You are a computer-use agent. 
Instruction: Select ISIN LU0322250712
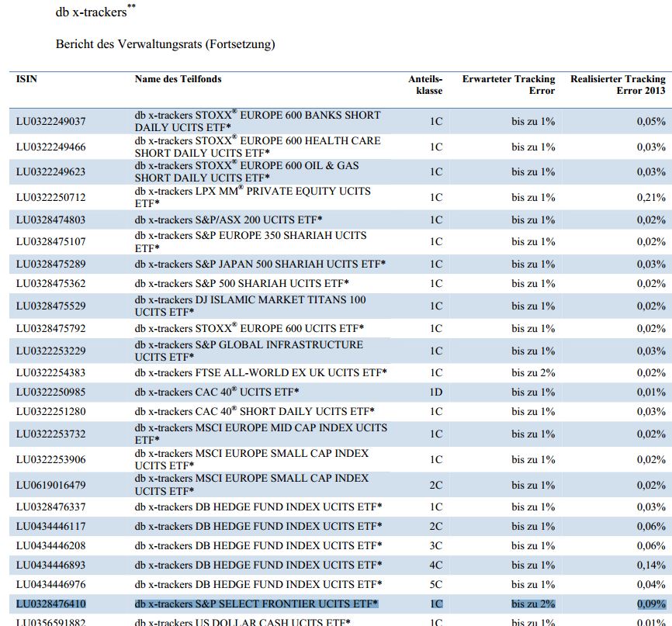(x=51, y=198)
